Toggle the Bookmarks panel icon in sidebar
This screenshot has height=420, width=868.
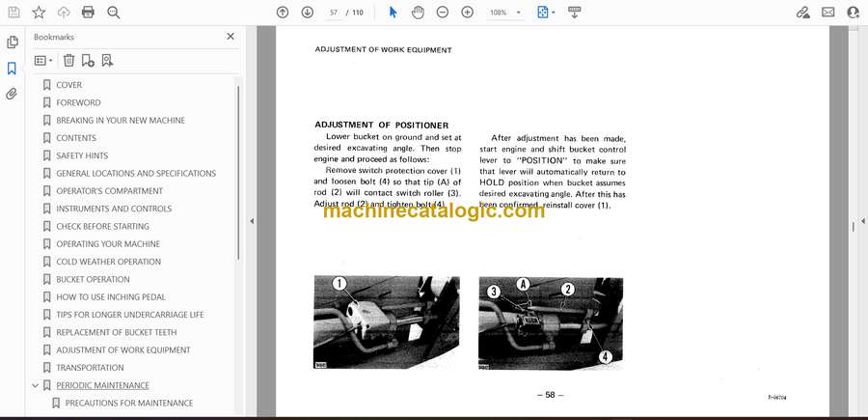12,69
